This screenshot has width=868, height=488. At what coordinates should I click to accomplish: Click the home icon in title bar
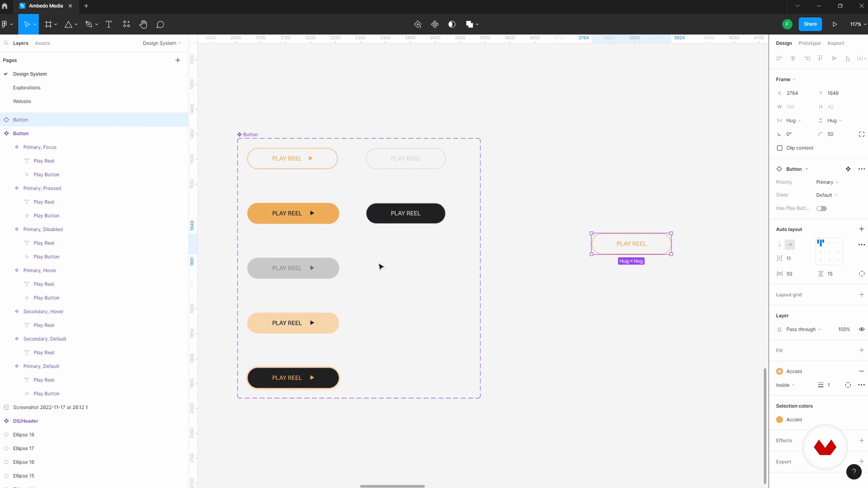[4, 6]
